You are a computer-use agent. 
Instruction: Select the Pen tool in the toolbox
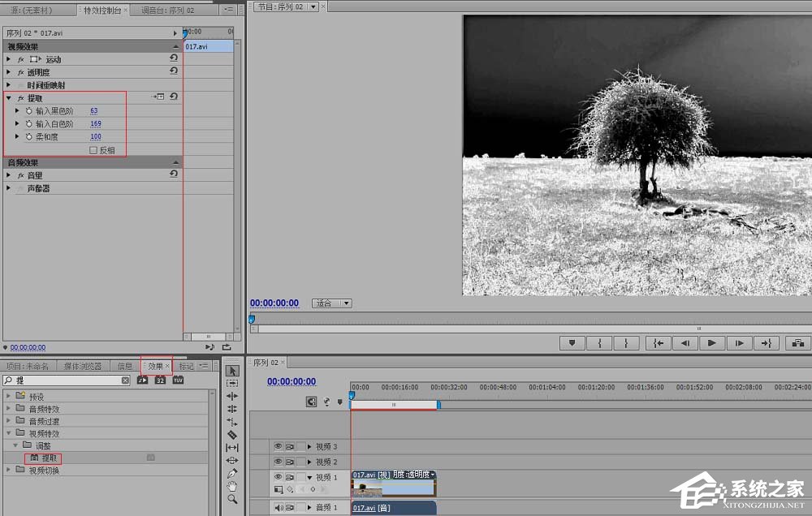232,473
